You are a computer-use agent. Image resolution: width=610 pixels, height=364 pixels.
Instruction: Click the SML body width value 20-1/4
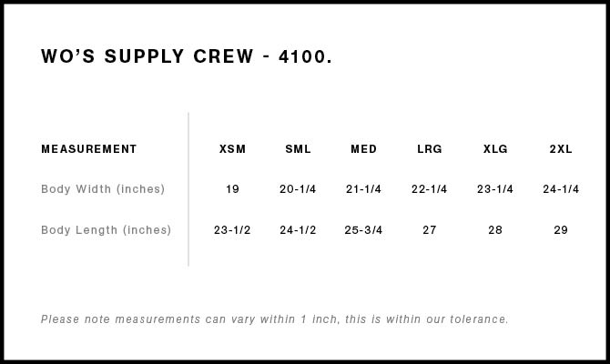[x=298, y=189]
